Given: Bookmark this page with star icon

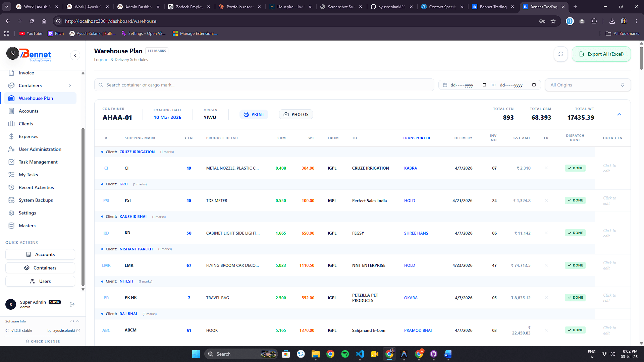Looking at the screenshot, I should coord(553,21).
